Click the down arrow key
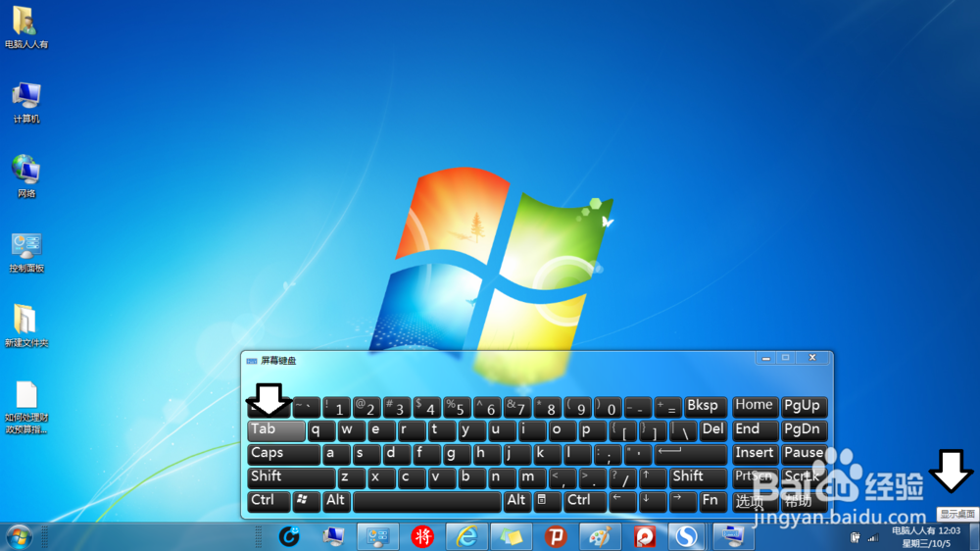980x551 pixels. coord(652,501)
